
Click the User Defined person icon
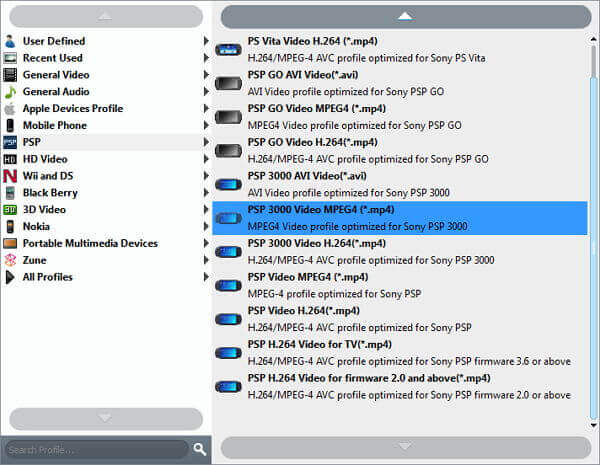[10, 41]
